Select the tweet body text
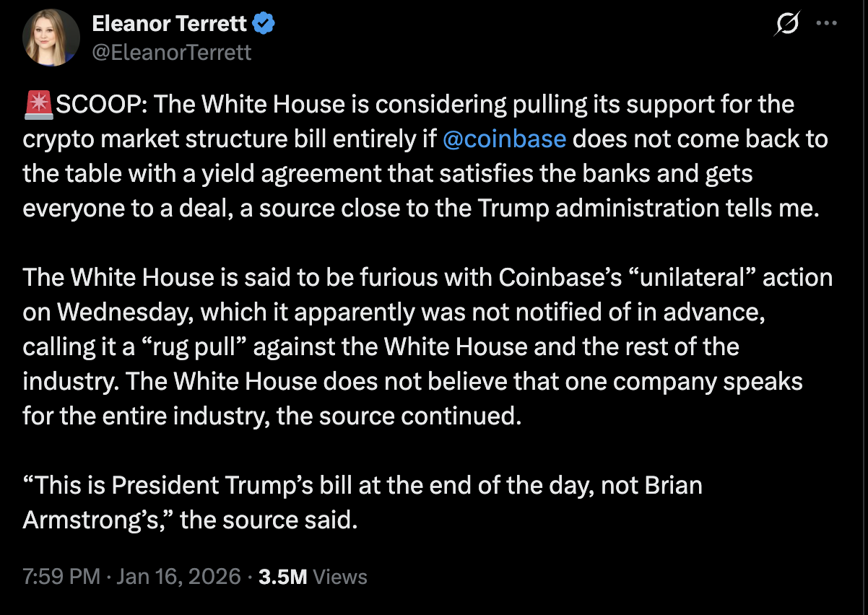Image resolution: width=868 pixels, height=615 pixels. [x=426, y=310]
